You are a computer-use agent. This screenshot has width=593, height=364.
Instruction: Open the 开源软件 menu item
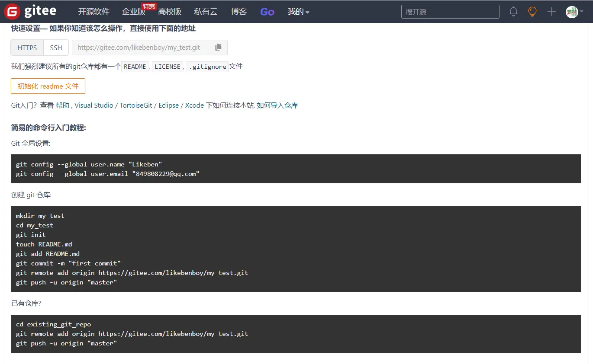point(93,12)
